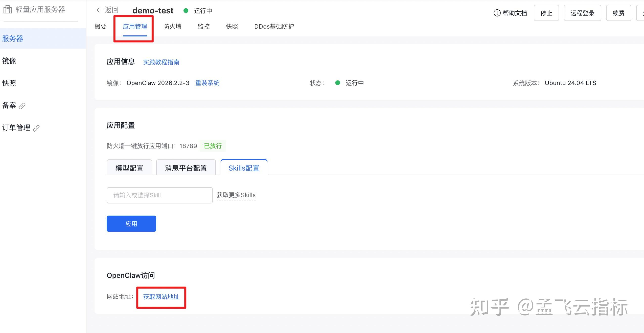Click the 获取更多Skills link
Screen dimensions: 644x333
click(236, 195)
